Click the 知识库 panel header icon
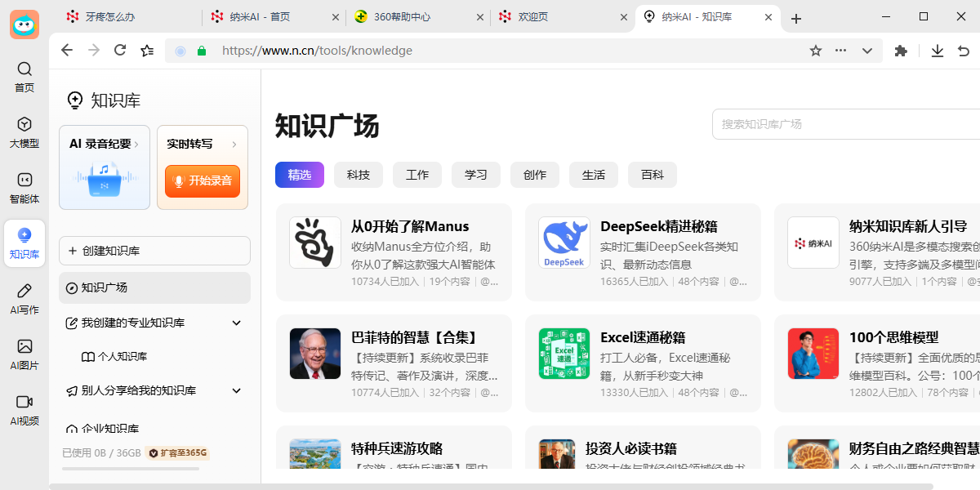 (74, 100)
